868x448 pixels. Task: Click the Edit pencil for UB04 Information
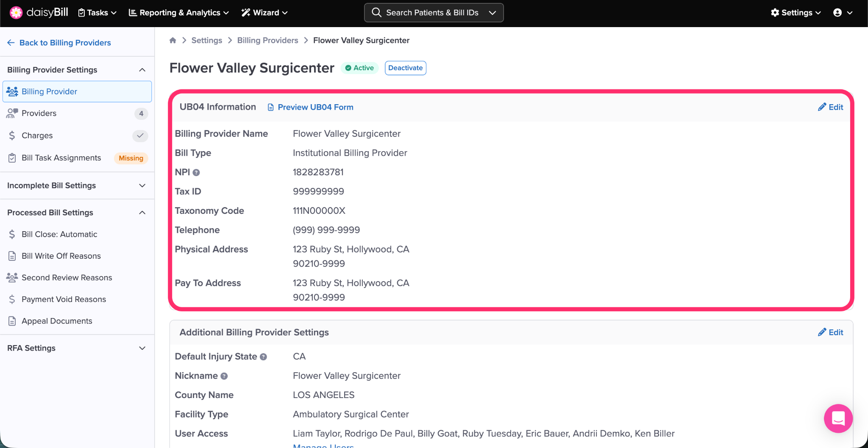[830, 107]
